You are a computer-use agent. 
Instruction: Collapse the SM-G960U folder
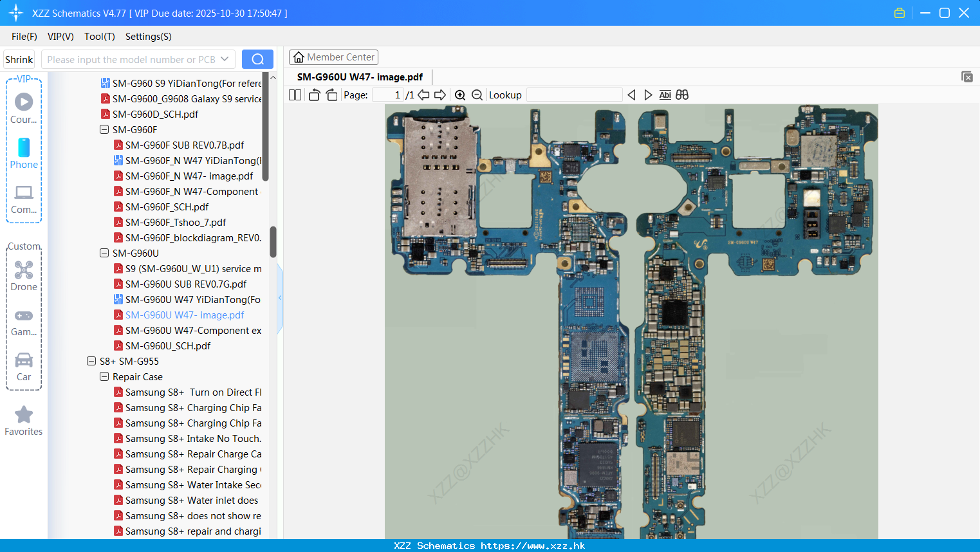click(104, 253)
